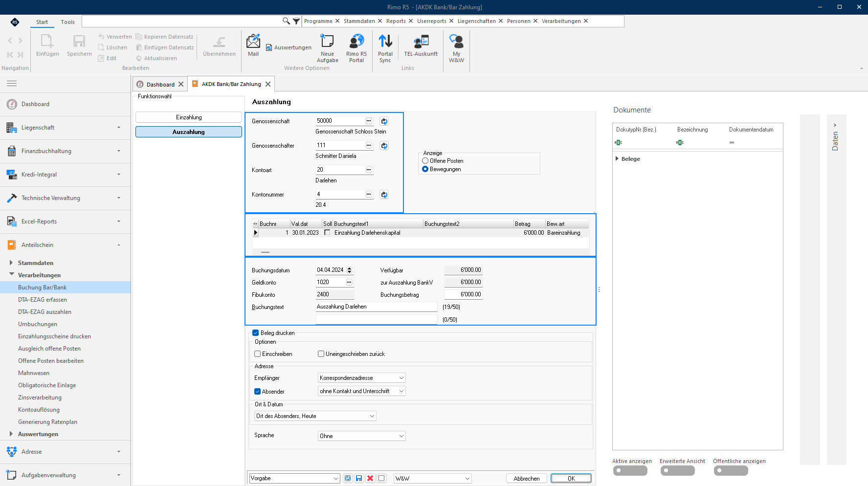Click the OK button
868x486 pixels.
pos(571,478)
